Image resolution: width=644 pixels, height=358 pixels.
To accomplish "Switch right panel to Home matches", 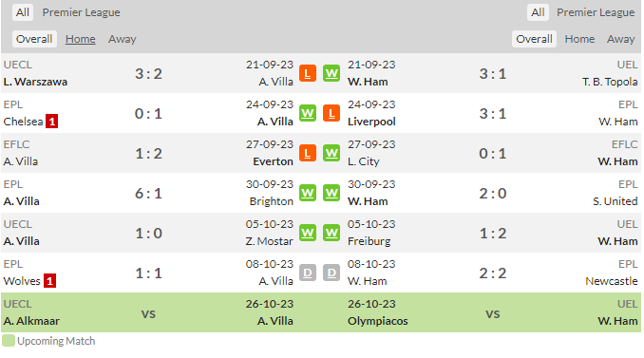I will click(x=579, y=39).
